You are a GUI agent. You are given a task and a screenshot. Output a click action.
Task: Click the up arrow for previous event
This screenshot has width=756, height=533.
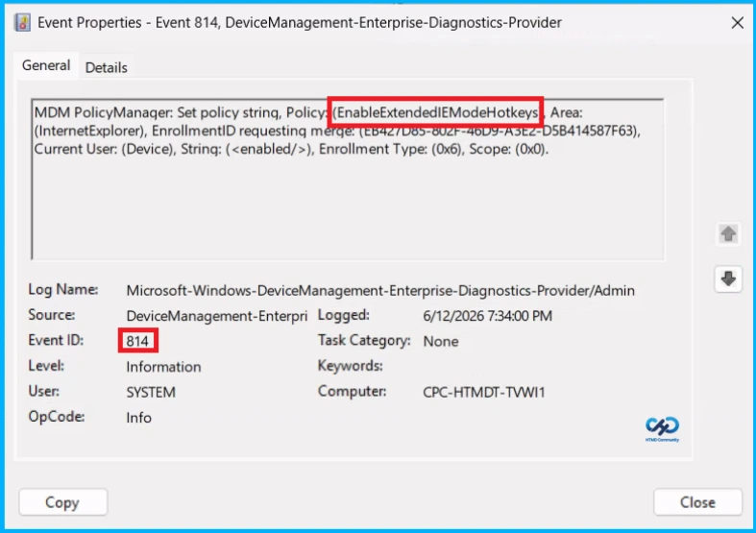728,233
